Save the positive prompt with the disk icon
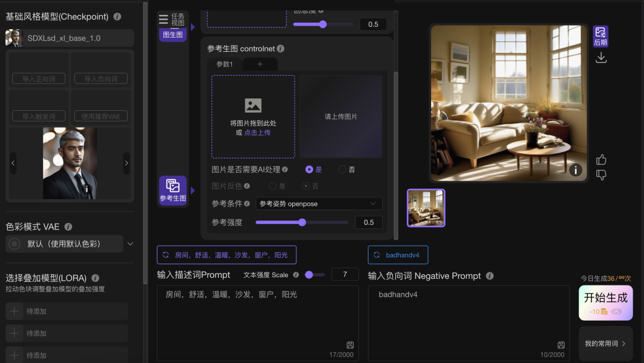The width and height of the screenshot is (644, 363). tap(350, 345)
